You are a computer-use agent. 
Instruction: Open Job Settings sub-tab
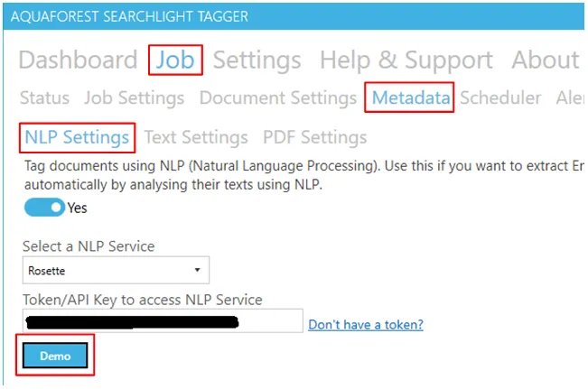135,98
